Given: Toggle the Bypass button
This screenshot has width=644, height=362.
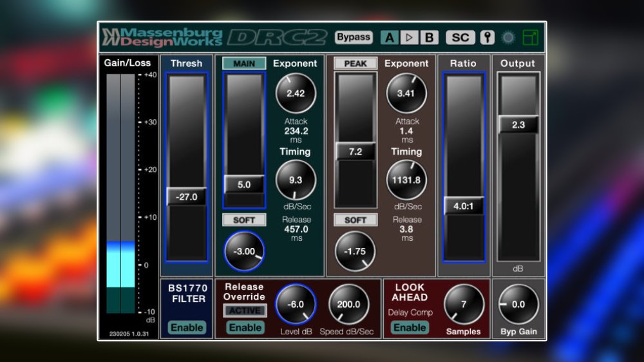Looking at the screenshot, I should (354, 37).
